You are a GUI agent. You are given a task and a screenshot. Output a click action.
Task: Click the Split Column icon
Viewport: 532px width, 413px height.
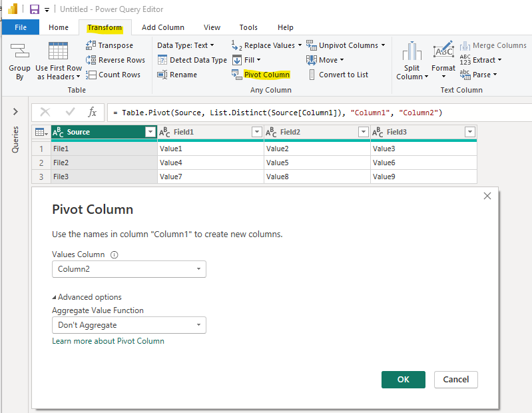coord(412,51)
